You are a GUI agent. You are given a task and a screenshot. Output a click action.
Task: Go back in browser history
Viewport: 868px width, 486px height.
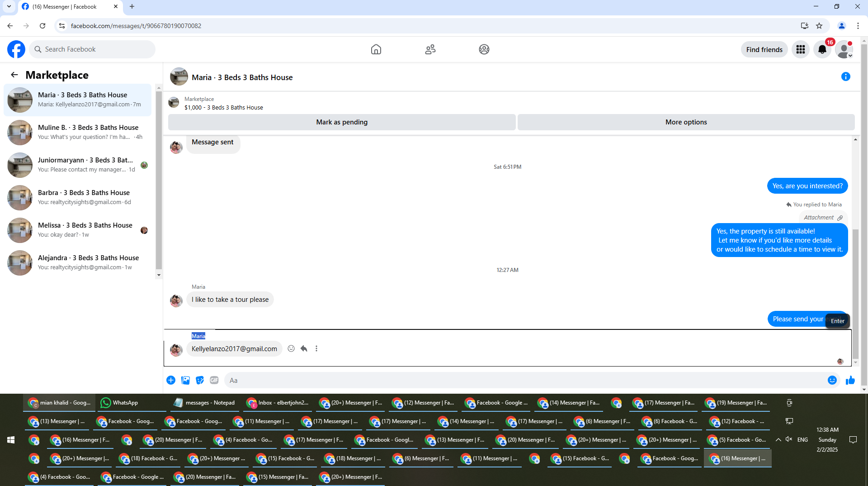click(10, 26)
